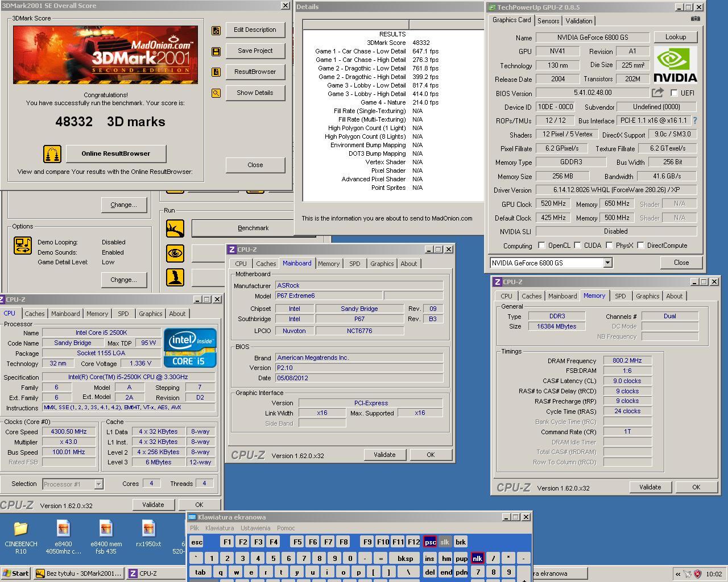Screen dimensions: 728x582
Task: Click the taskbar clock showing 10:02
Action: click(x=714, y=574)
